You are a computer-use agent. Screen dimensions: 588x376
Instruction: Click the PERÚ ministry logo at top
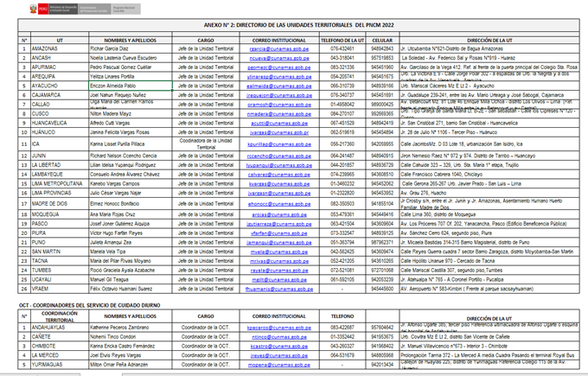pyautogui.click(x=85, y=9)
